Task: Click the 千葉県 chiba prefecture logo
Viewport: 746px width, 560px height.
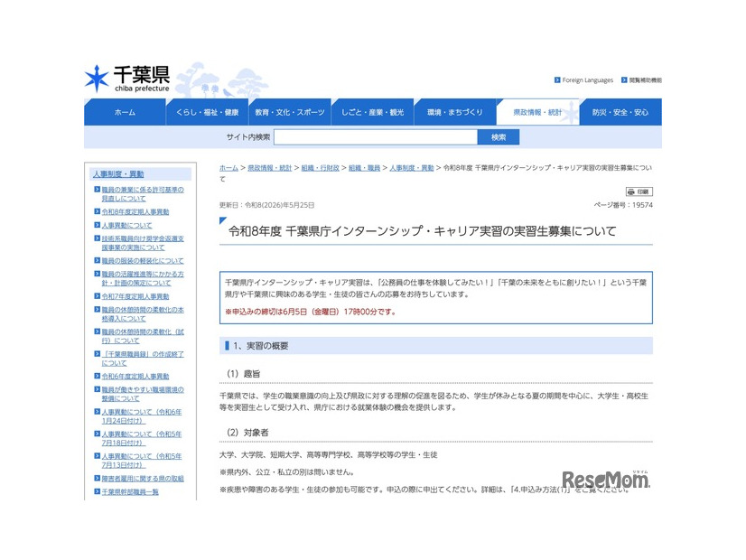Action: pyautogui.click(x=127, y=79)
